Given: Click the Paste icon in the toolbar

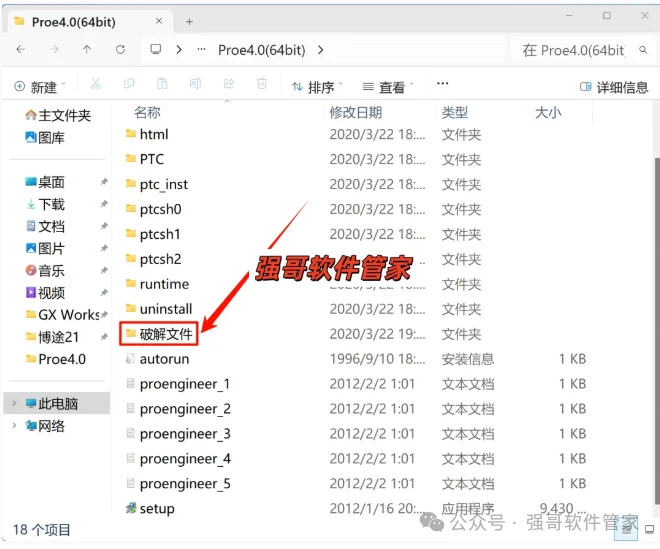Looking at the screenshot, I should pos(162,84).
